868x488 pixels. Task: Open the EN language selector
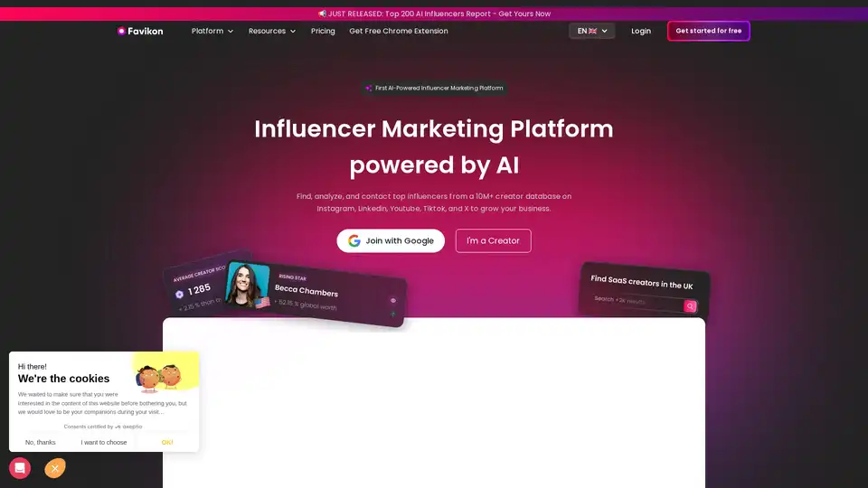[x=591, y=31]
